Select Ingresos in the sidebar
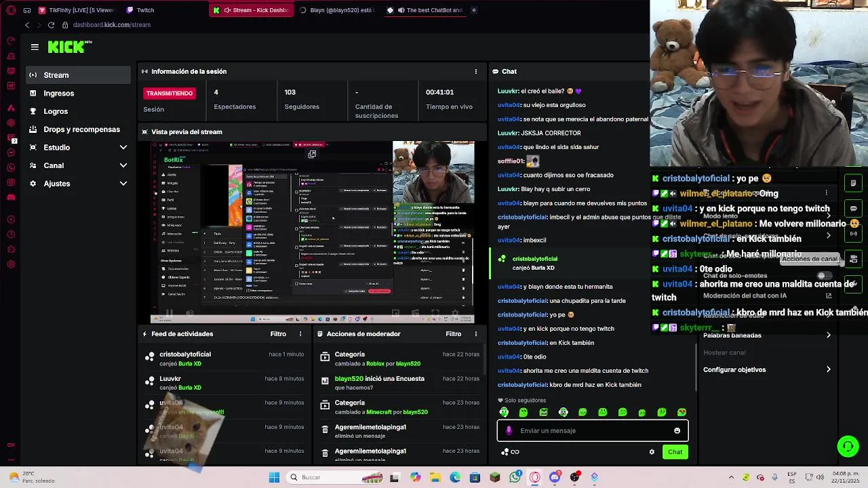 tap(78, 94)
